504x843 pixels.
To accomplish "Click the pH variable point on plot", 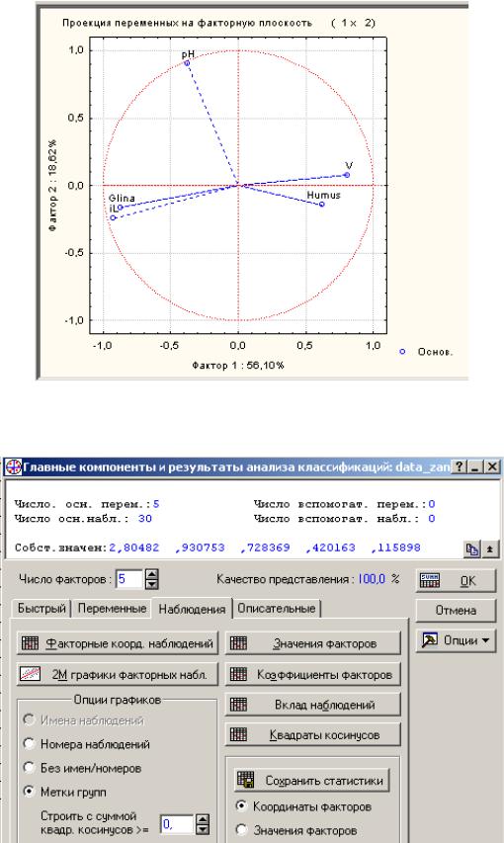I will (187, 63).
